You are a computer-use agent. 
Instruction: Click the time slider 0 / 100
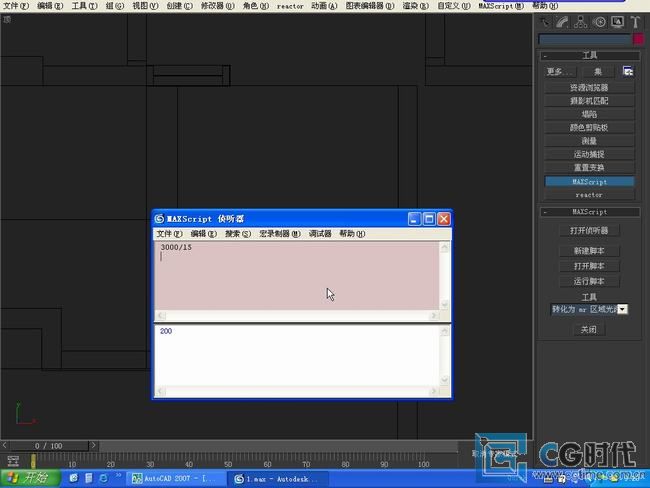pyautogui.click(x=49, y=446)
